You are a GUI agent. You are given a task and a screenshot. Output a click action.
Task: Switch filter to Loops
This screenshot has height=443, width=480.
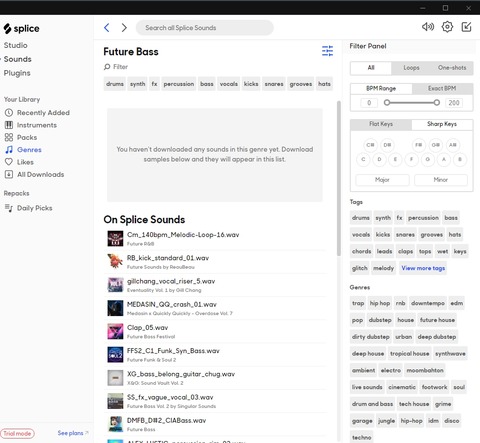pos(411,68)
